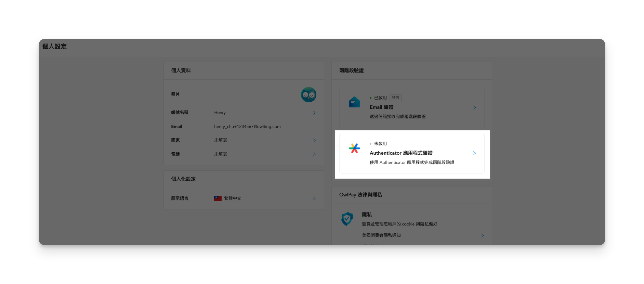Image resolution: width=644 pixels, height=284 pixels.
Task: Open the 顯示語言 row chevron
Action: point(314,198)
